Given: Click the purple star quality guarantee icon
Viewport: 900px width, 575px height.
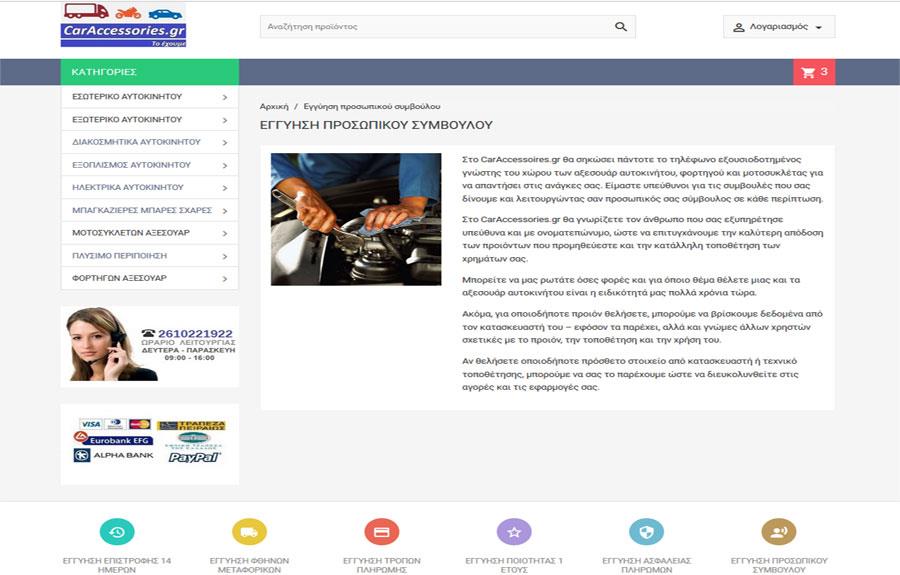Looking at the screenshot, I should [514, 531].
